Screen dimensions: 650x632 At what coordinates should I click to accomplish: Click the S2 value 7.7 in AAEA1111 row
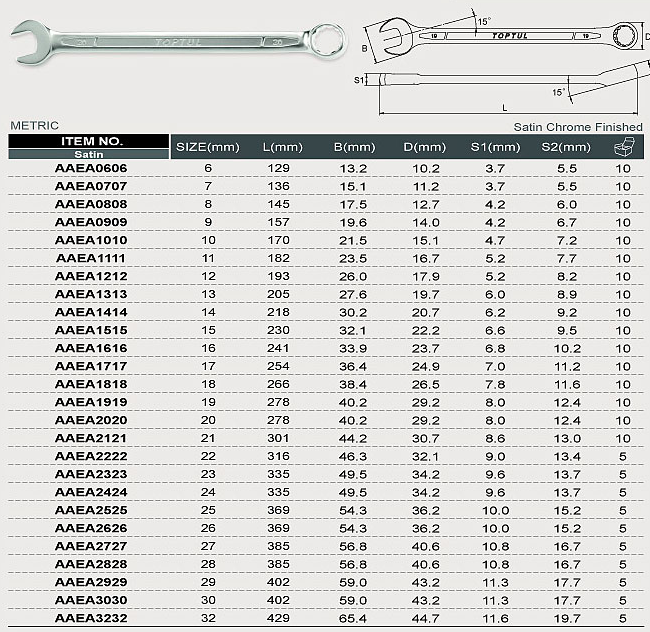coord(567,259)
